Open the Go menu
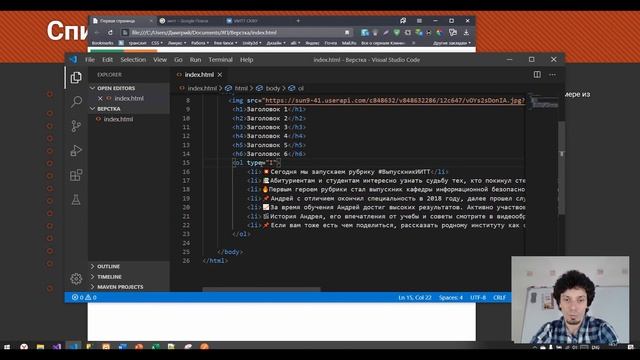 click(x=178, y=60)
